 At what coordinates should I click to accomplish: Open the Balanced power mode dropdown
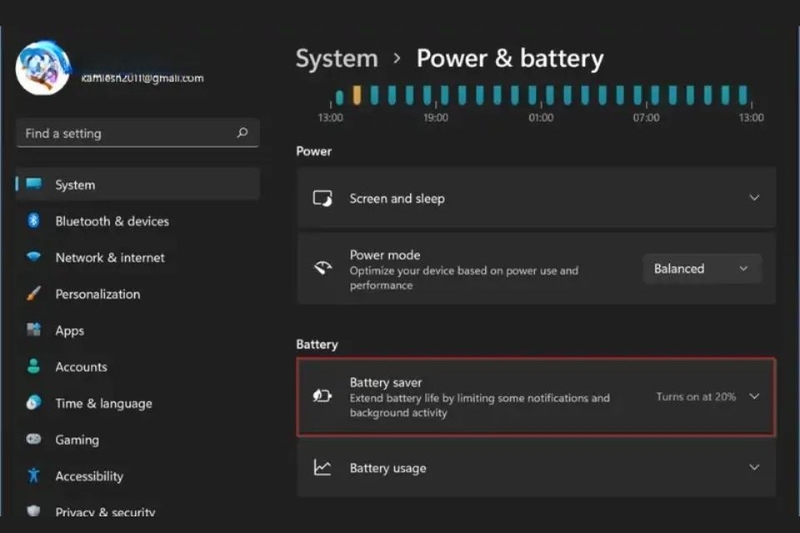click(702, 268)
